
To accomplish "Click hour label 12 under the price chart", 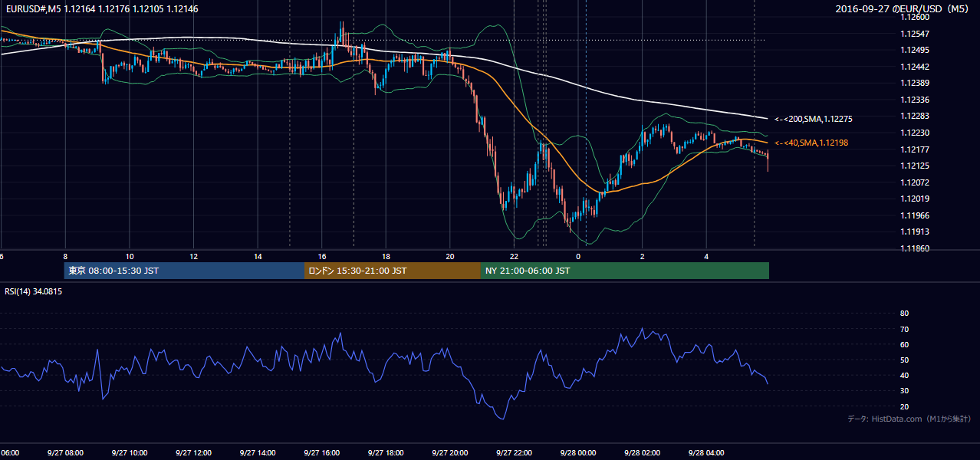I will point(194,256).
